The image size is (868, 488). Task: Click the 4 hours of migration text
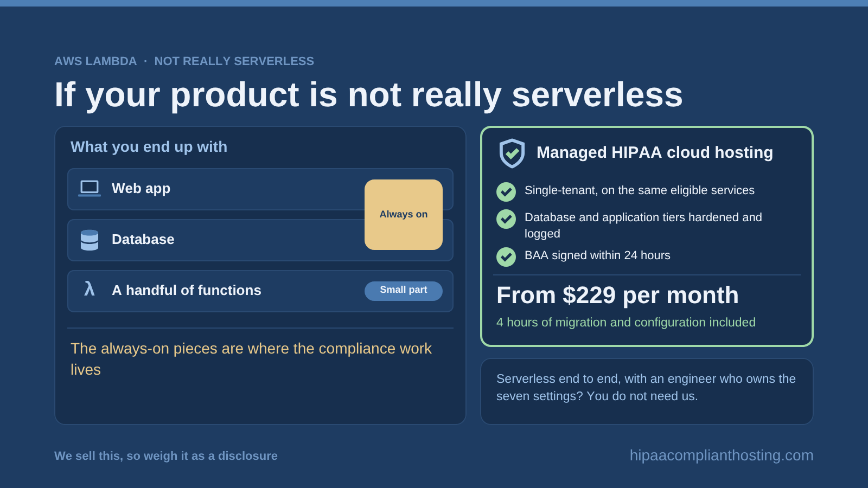(x=626, y=323)
